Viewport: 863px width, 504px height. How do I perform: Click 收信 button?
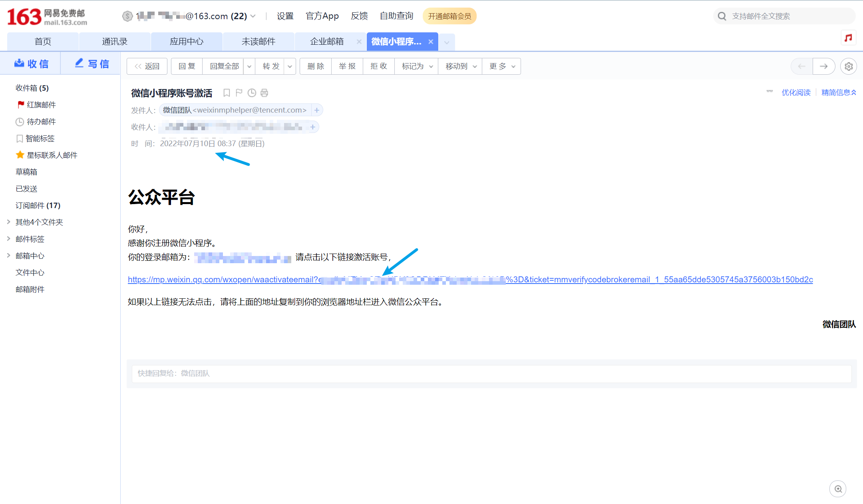(x=31, y=64)
